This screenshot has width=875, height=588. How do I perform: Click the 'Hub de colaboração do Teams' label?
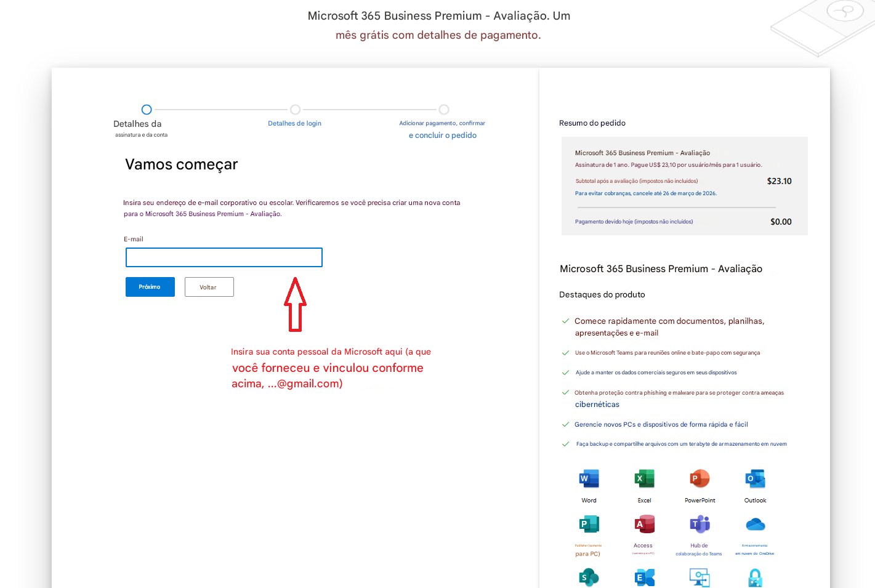click(x=699, y=550)
